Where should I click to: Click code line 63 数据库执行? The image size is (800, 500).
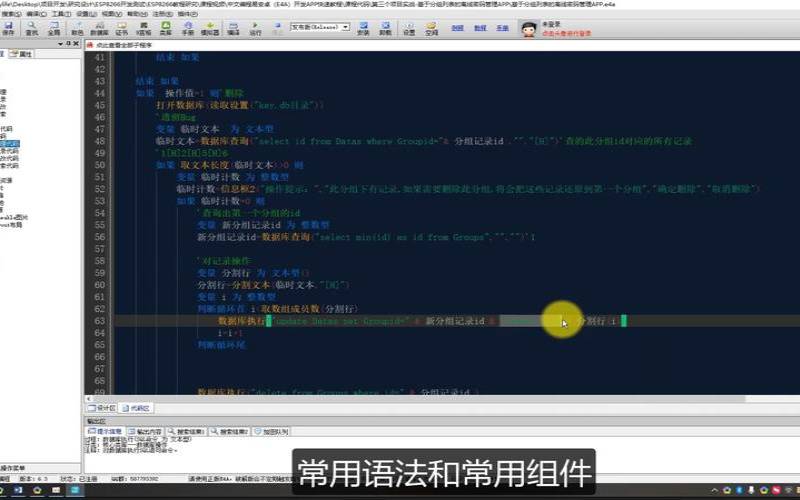click(420, 321)
